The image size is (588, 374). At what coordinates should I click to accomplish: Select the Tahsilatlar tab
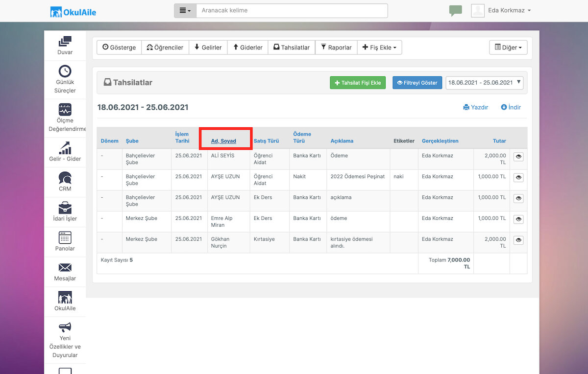292,47
